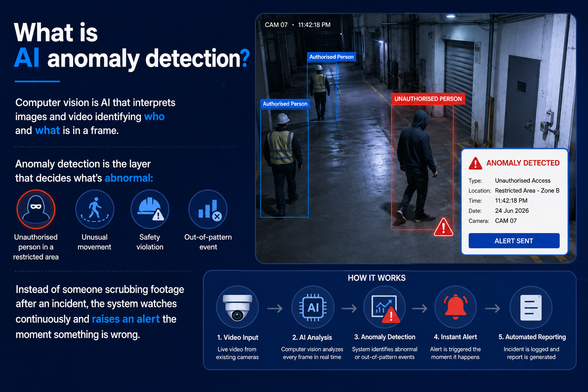Click the hooded unauthorised person icon
The image size is (588, 392).
point(36,209)
